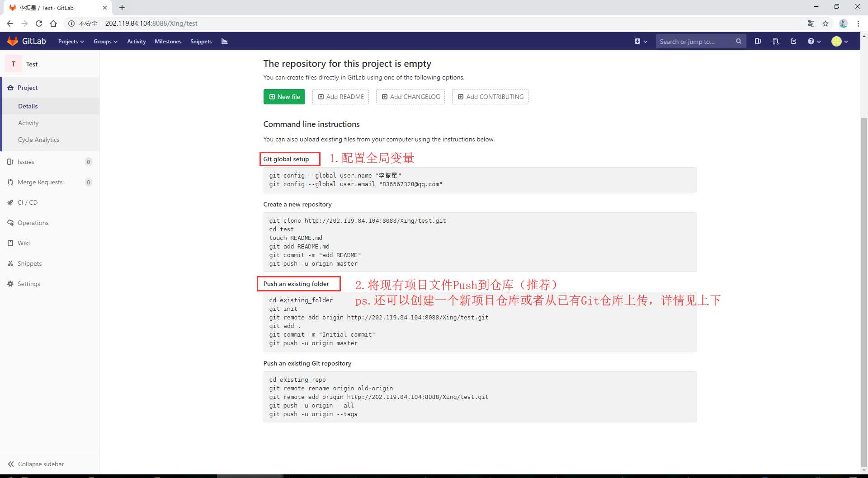The image size is (868, 478).
Task: Click 'git config --global user.email' line
Action: [356, 184]
